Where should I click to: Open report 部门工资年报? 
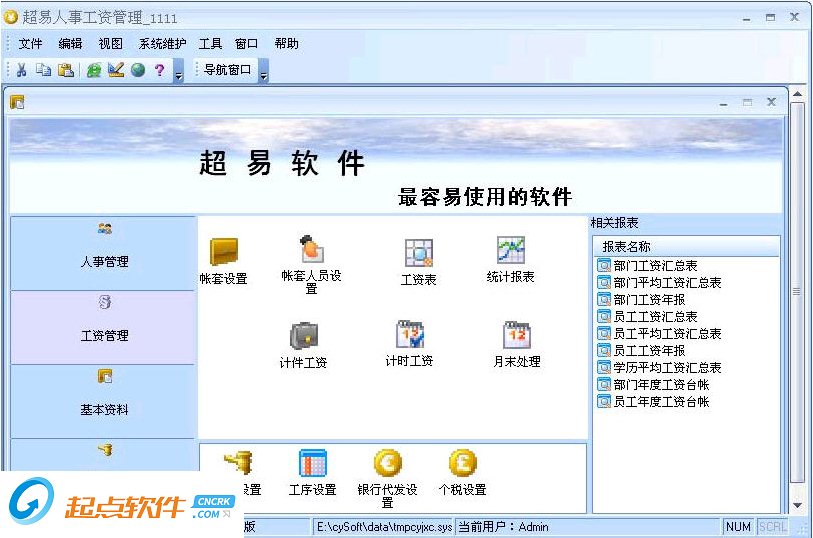[649, 300]
